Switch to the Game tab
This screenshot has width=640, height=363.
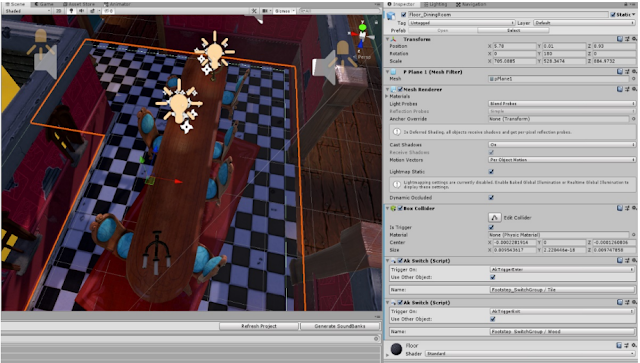44,4
